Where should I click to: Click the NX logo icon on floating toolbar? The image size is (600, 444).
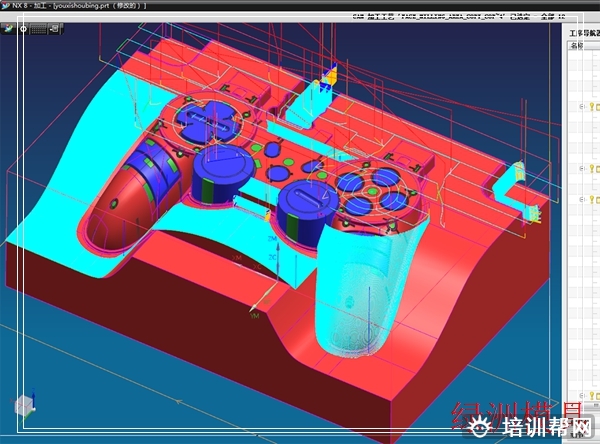pos(9,29)
